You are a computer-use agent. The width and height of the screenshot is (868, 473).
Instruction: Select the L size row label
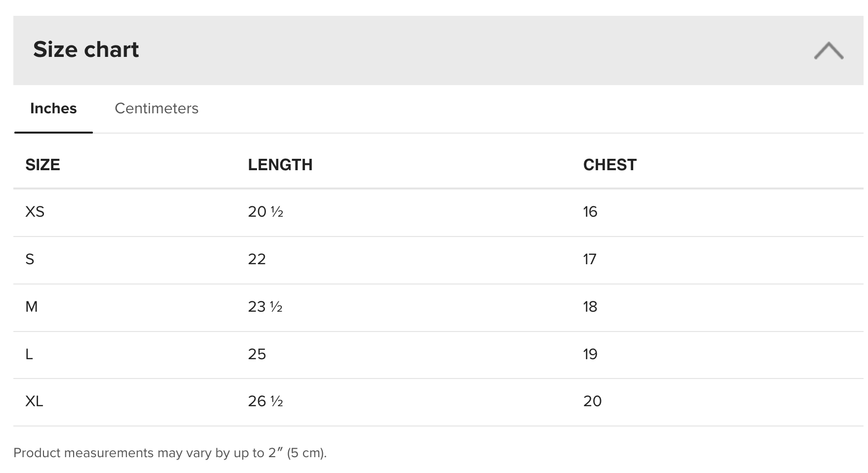(x=29, y=354)
